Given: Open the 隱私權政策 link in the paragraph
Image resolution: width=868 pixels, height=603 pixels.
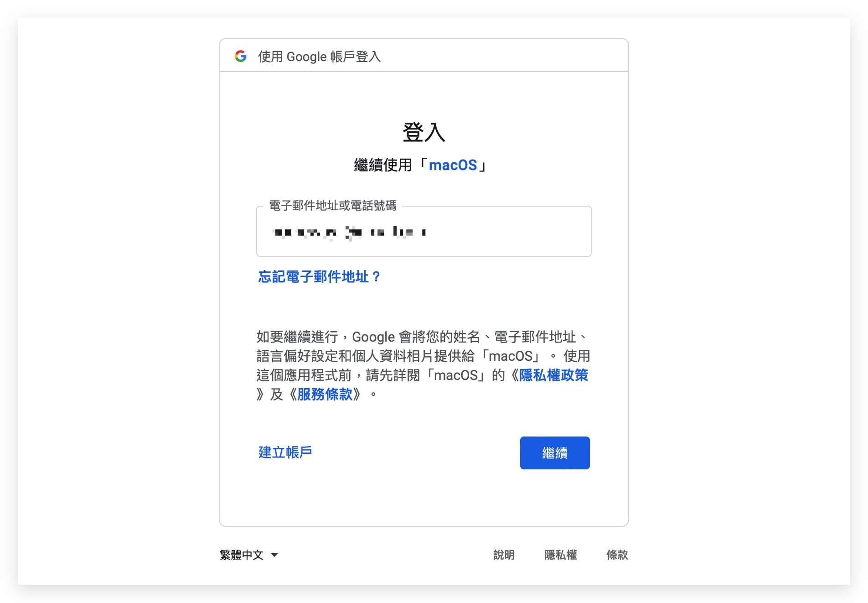Looking at the screenshot, I should coord(553,375).
